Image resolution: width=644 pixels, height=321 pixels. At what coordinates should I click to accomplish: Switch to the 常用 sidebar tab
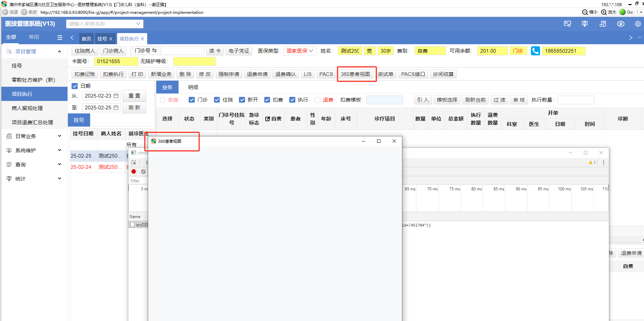tap(34, 37)
